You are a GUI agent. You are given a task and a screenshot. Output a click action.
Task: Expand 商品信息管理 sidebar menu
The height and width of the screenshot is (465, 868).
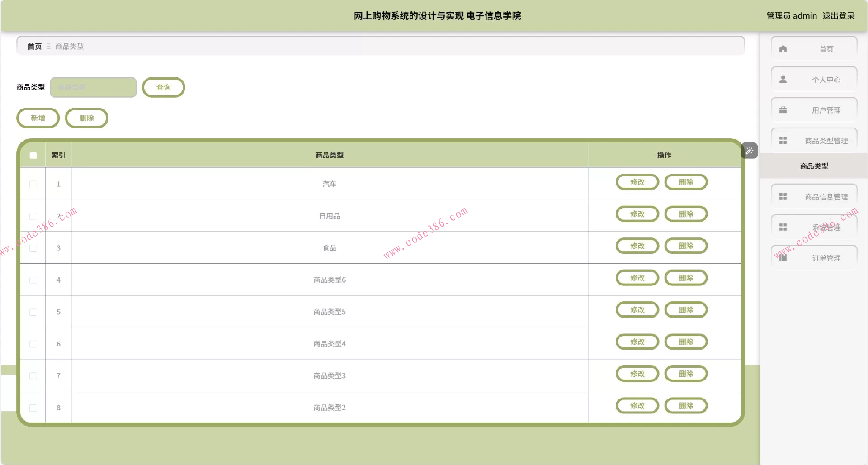[814, 197]
